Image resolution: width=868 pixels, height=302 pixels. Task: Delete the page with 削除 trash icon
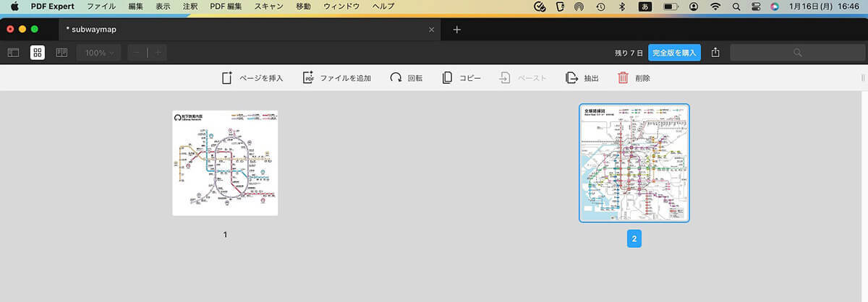634,78
